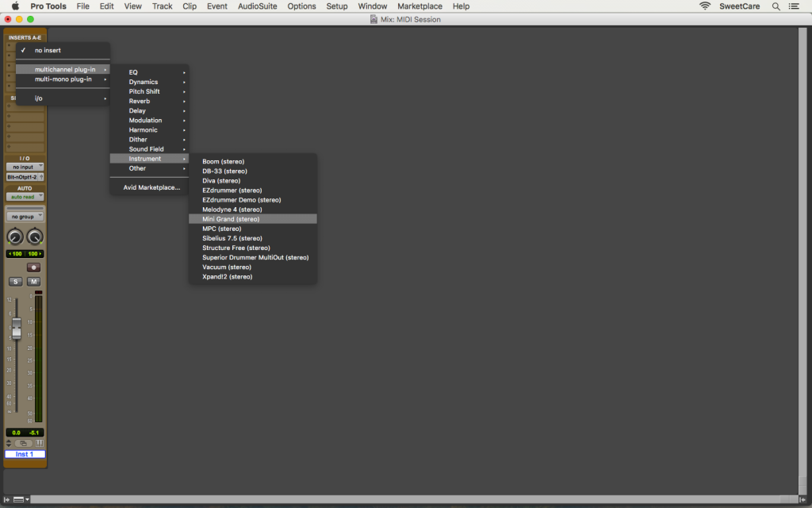
Task: Solo the Inst 1 track
Action: point(15,282)
